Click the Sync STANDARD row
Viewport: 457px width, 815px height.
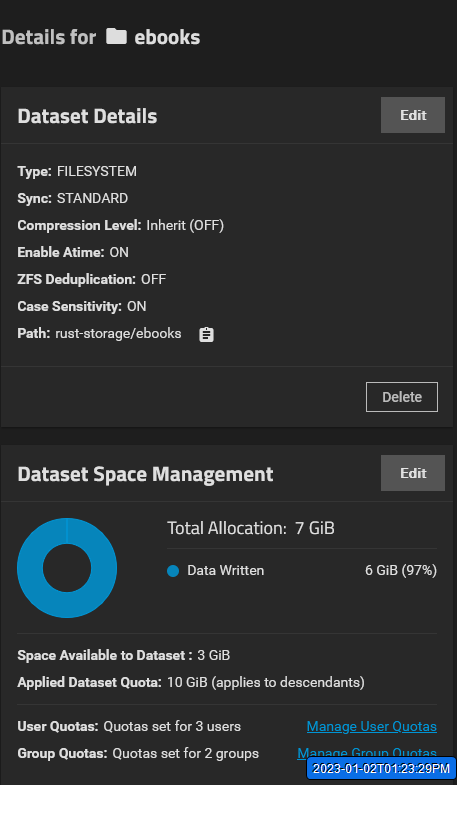73,198
